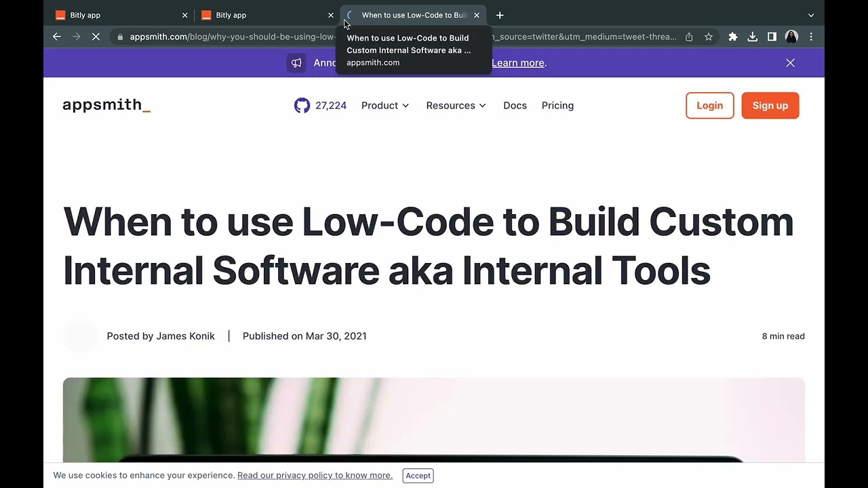Open the Docs page
The image size is (868, 488).
(515, 105)
